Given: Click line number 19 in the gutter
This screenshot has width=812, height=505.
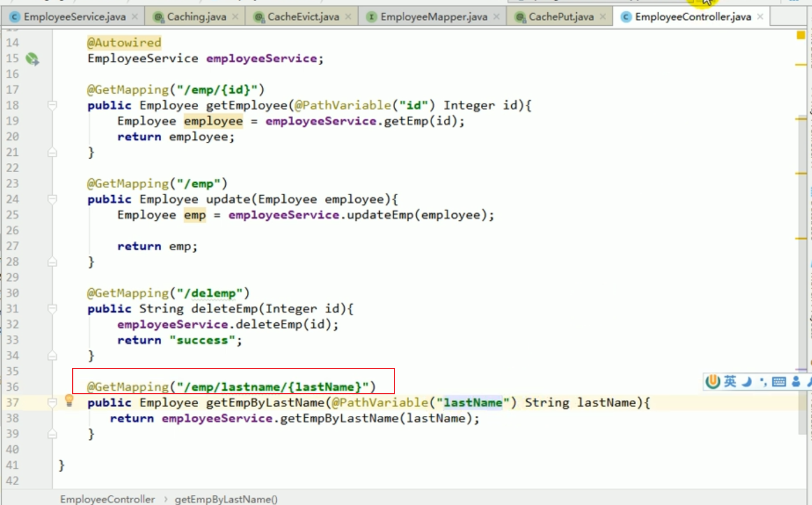Looking at the screenshot, I should [12, 121].
